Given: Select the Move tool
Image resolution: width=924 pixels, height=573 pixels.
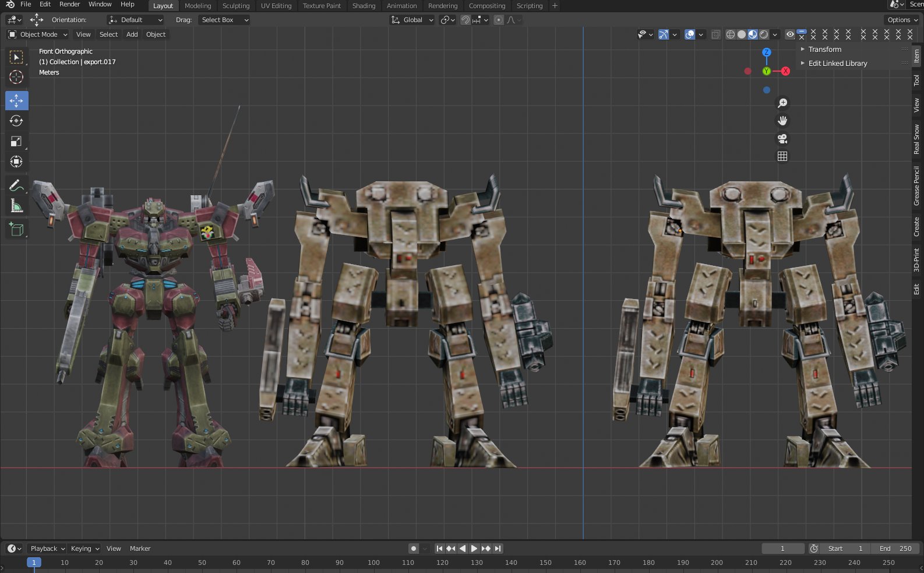Looking at the screenshot, I should (16, 101).
